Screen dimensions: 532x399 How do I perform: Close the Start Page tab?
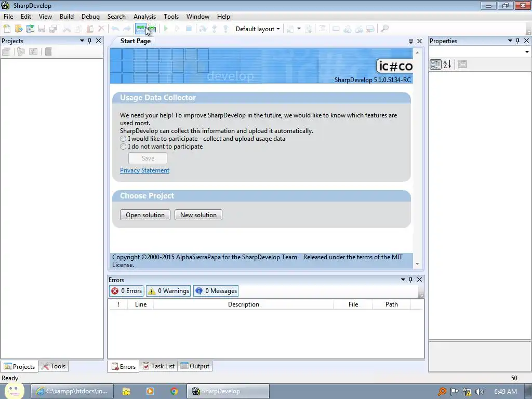pos(419,41)
